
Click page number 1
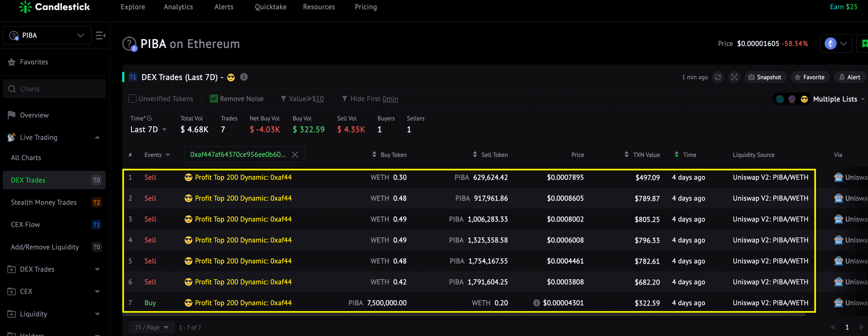pyautogui.click(x=847, y=327)
